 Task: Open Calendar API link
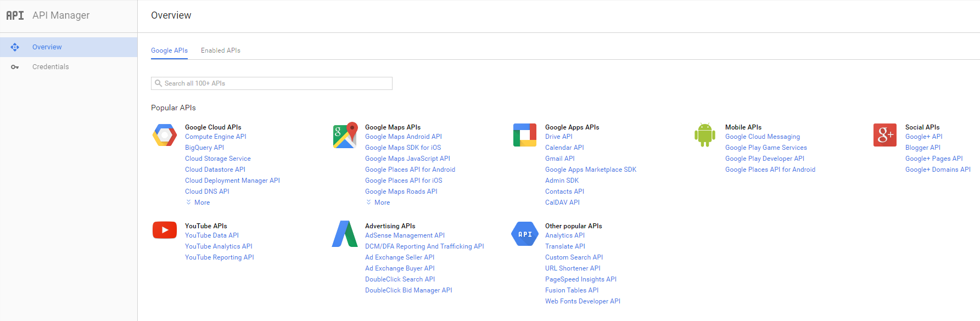(565, 148)
